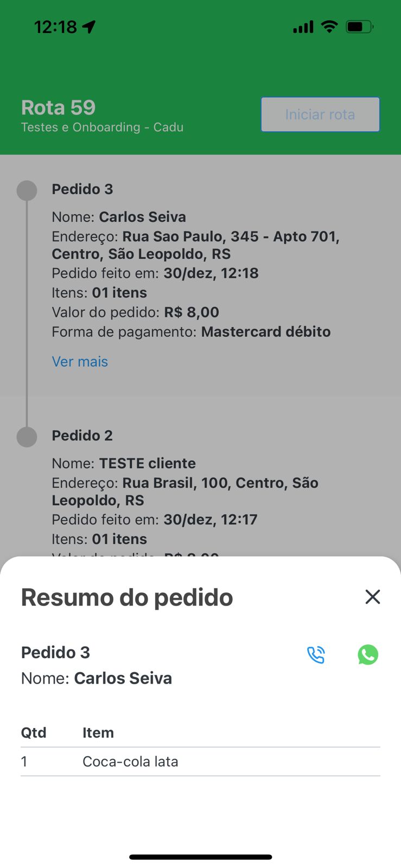Tap the location arrow beside the clock
Viewport: 401px width, 868px height.
[90, 27]
